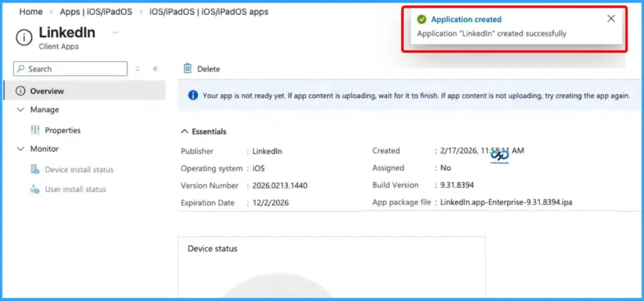644x301 pixels.
Task: Click the up-down expand arrows beside Search
Action: click(137, 69)
